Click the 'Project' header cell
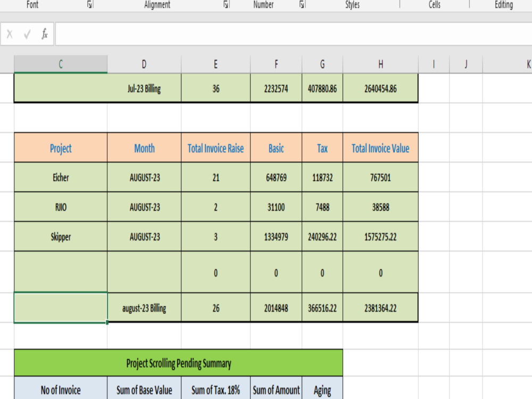This screenshot has width=532, height=399. click(x=61, y=148)
